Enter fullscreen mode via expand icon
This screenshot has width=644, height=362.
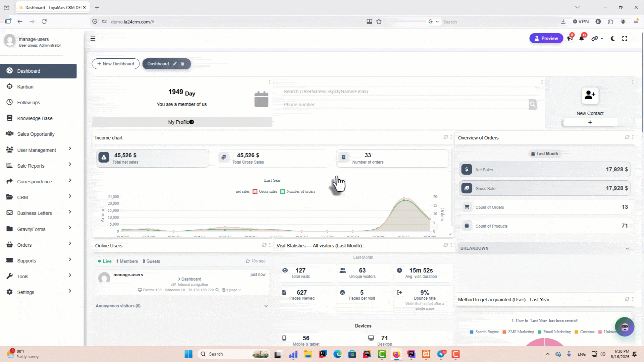[625, 39]
